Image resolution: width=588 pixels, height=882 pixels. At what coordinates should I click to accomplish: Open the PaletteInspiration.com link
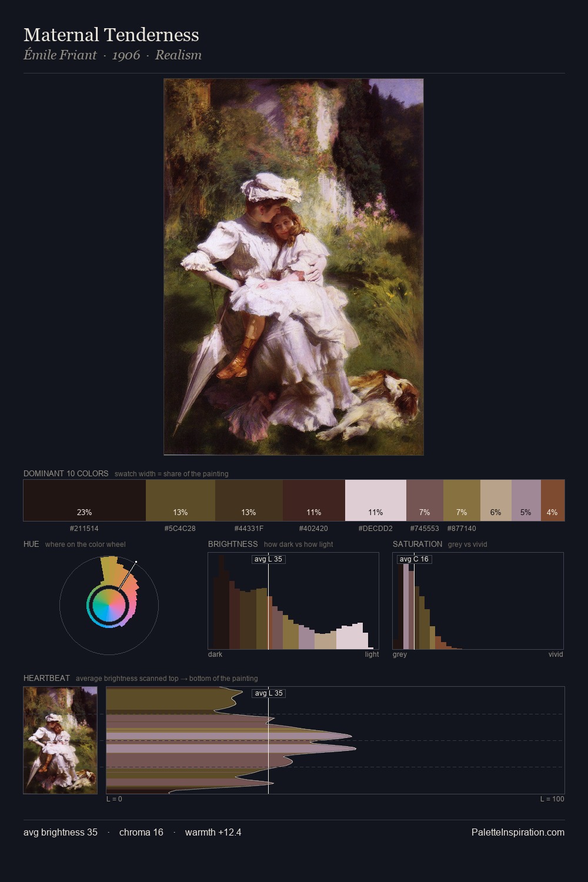[x=518, y=833]
